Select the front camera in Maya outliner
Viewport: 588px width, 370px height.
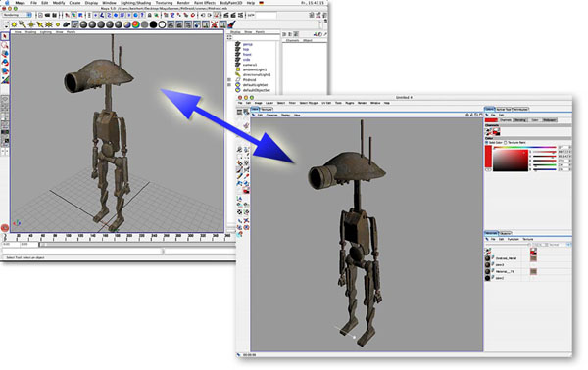point(247,54)
